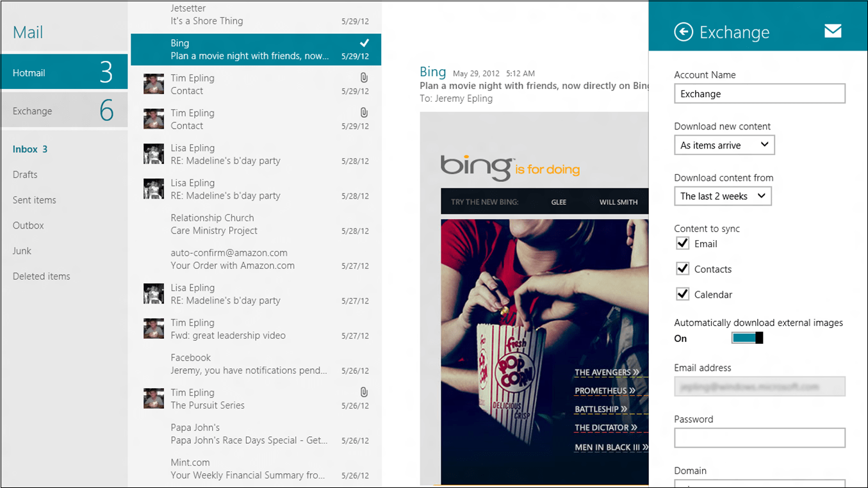This screenshot has height=488, width=868.
Task: Click the Mail app title
Action: (x=28, y=32)
